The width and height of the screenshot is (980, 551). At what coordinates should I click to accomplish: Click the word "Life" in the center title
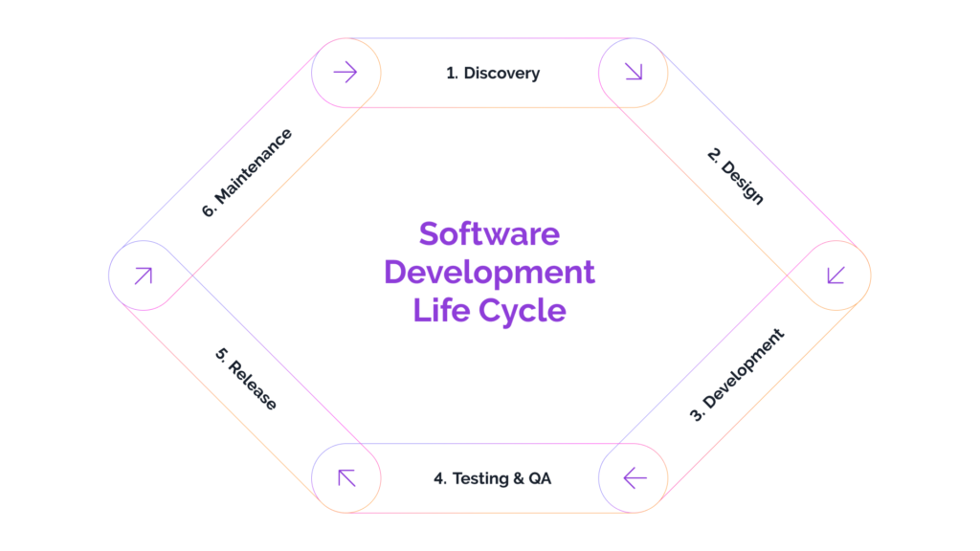click(443, 311)
